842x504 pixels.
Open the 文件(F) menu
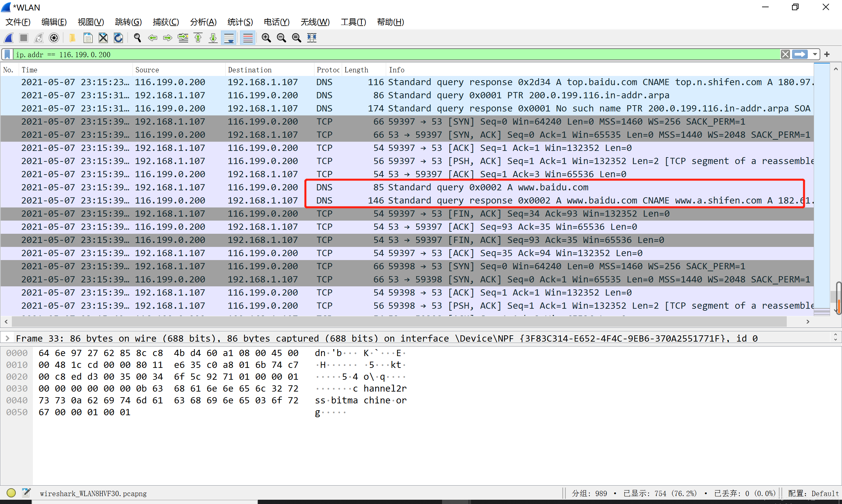coord(18,22)
